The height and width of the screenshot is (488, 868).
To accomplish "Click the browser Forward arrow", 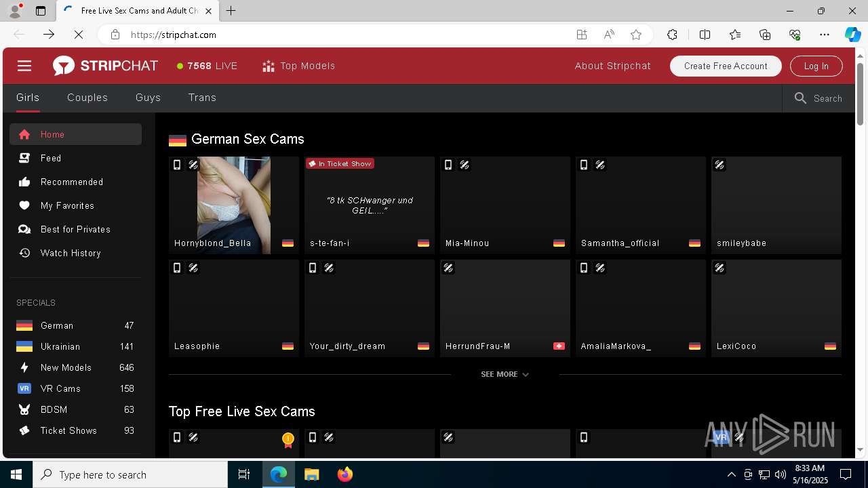I will (x=49, y=35).
